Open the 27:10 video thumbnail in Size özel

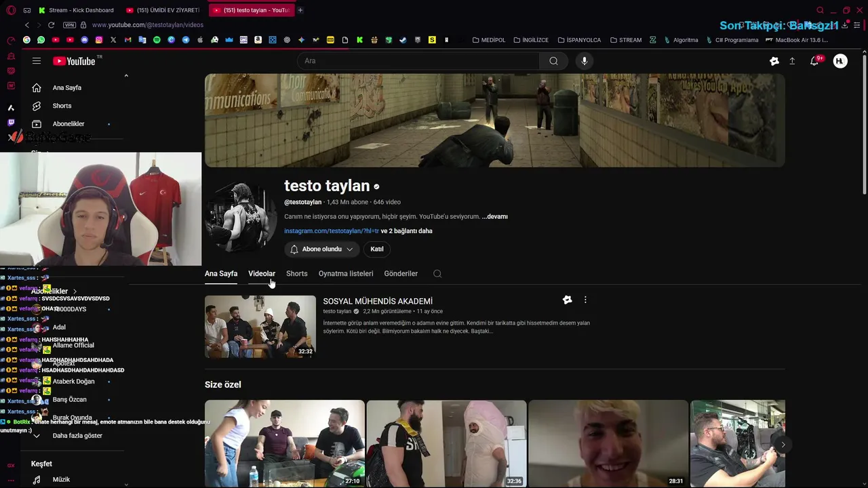pos(285,443)
